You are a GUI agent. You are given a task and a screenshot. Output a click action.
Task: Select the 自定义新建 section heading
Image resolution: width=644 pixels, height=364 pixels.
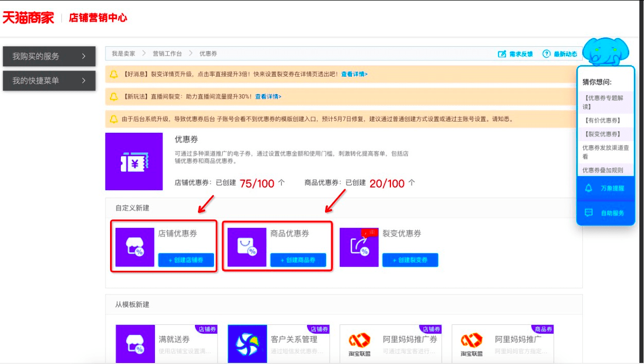click(x=132, y=208)
